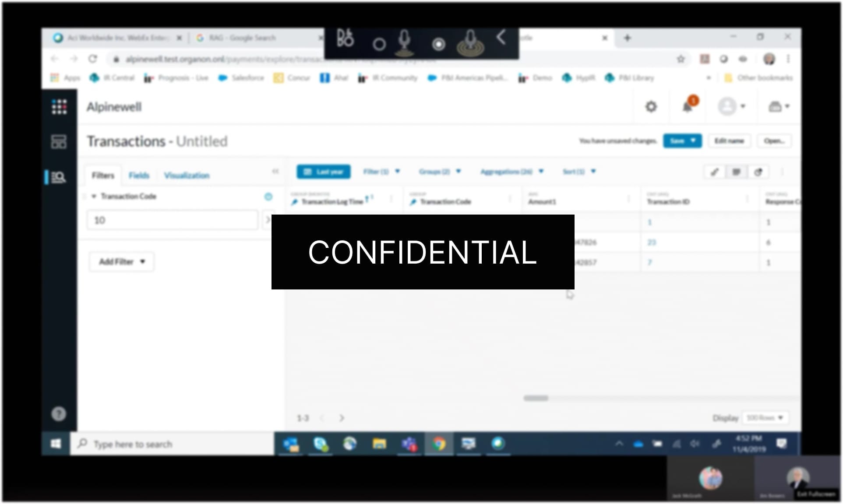This screenshot has height=504, width=843.
Task: Open the Add Filter dropdown
Action: 121,261
